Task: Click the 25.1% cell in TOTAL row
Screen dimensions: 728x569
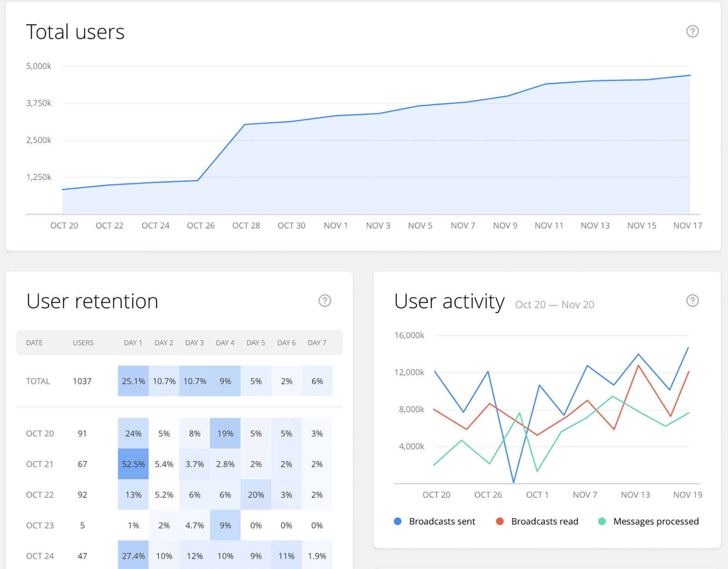Action: (x=133, y=381)
